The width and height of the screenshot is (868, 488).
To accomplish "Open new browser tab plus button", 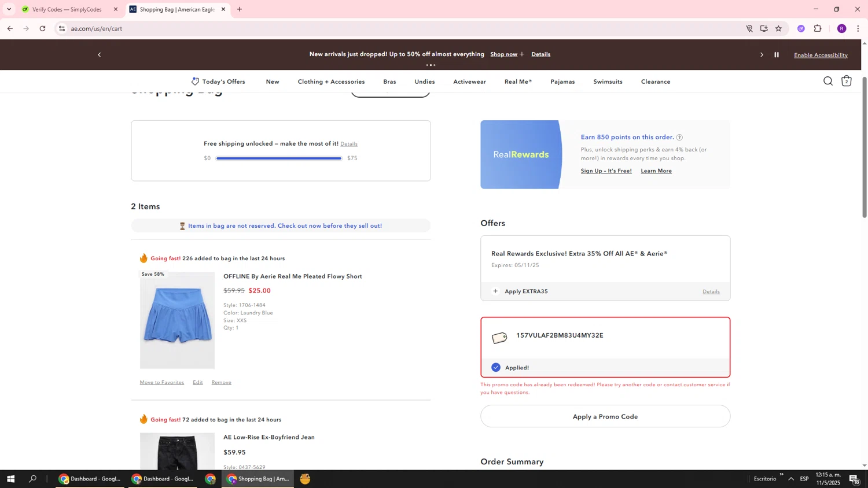I will (x=240, y=9).
